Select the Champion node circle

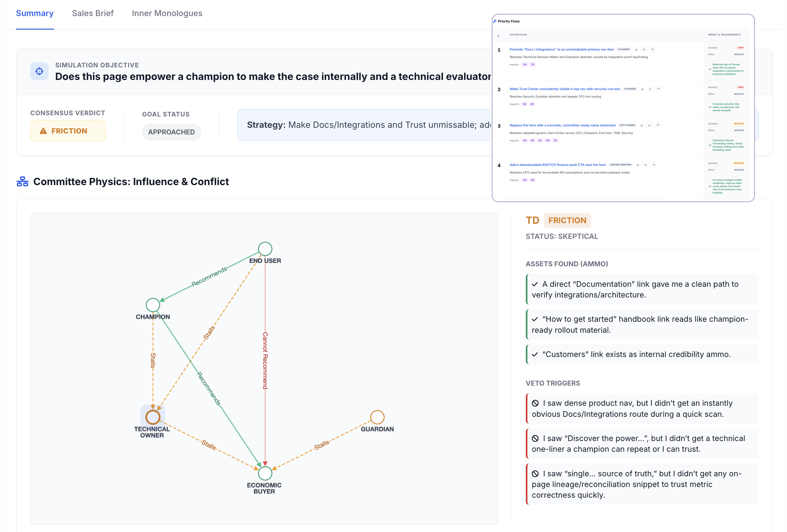153,305
